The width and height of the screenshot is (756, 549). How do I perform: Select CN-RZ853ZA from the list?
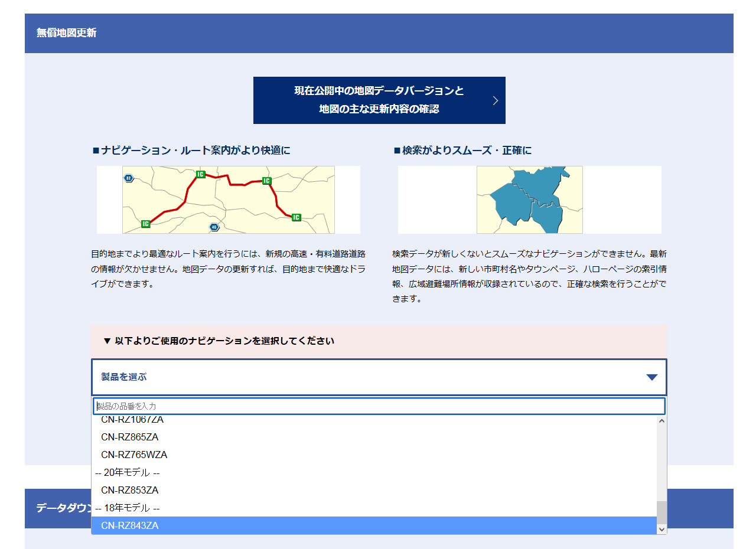click(374, 491)
